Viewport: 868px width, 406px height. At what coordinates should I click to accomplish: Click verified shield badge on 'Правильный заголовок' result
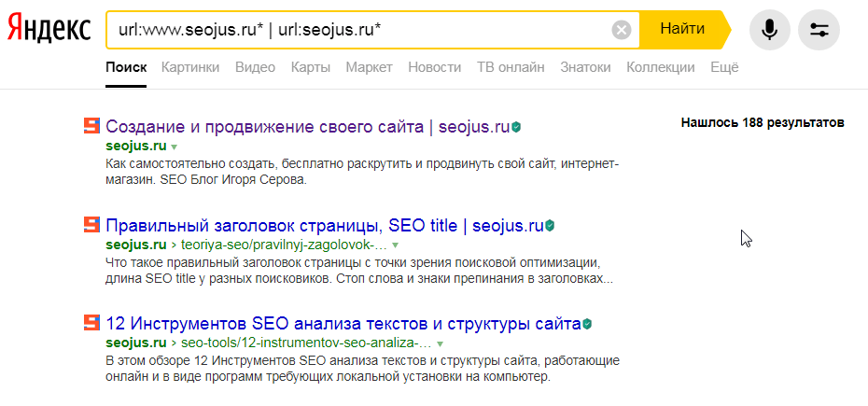pos(550,226)
